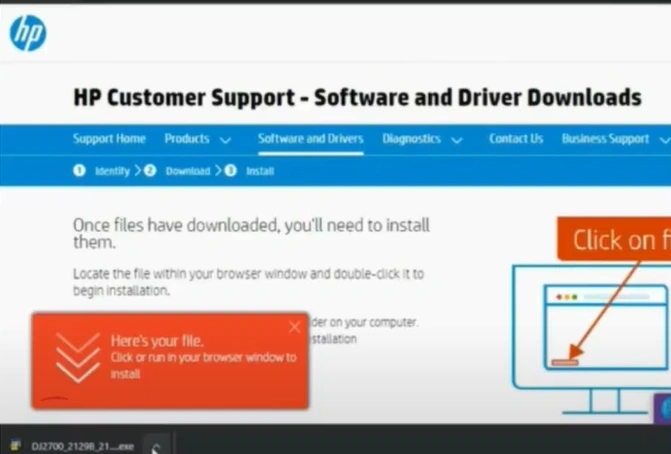Viewport: 671px width, 454px height.
Task: Expand the Diagnostics chevron arrow
Action: pos(457,140)
